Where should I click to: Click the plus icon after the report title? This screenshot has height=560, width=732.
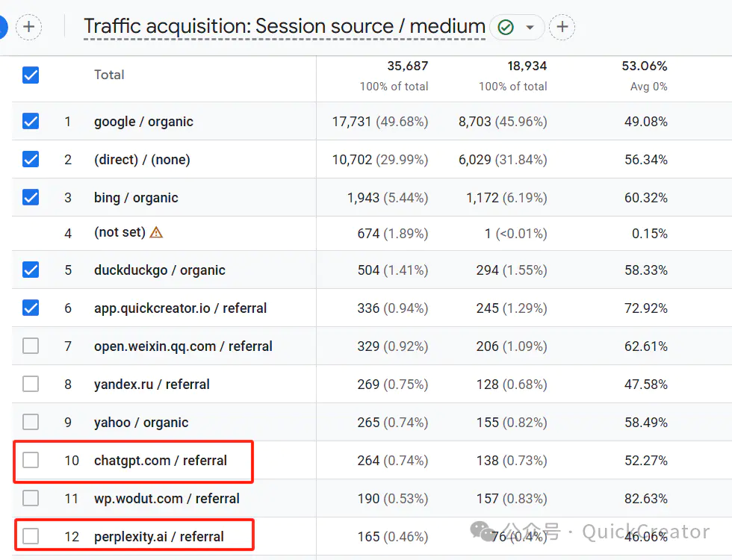[562, 28]
